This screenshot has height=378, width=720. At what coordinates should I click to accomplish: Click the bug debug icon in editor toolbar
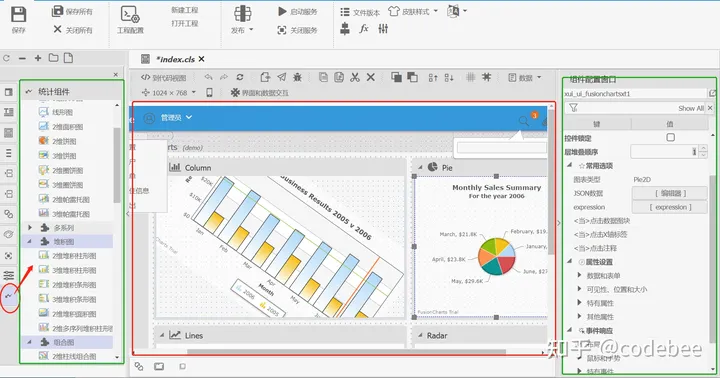coord(298,77)
